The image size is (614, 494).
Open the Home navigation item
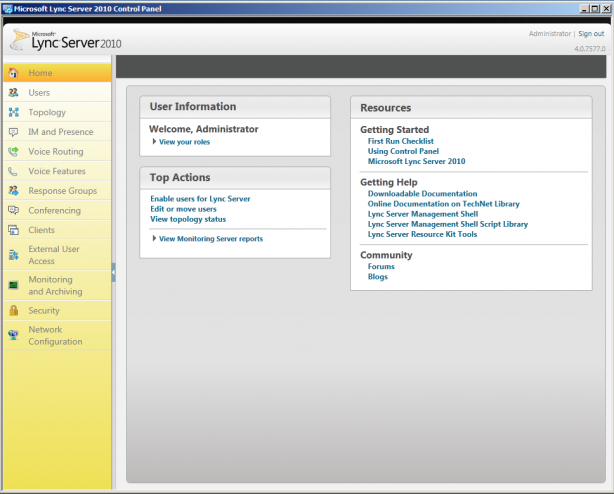coord(57,73)
